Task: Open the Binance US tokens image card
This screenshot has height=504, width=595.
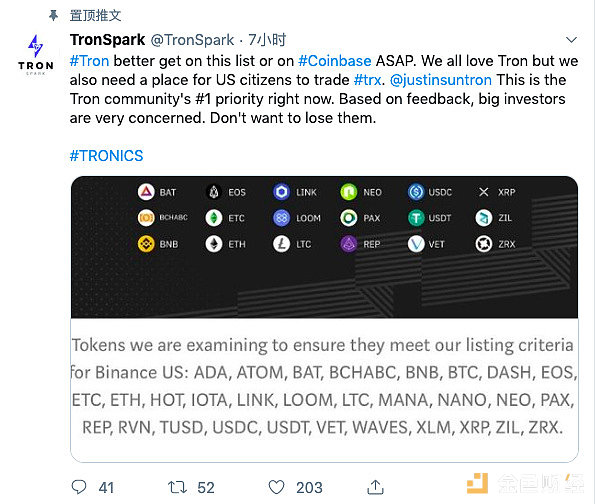Action: 324,319
